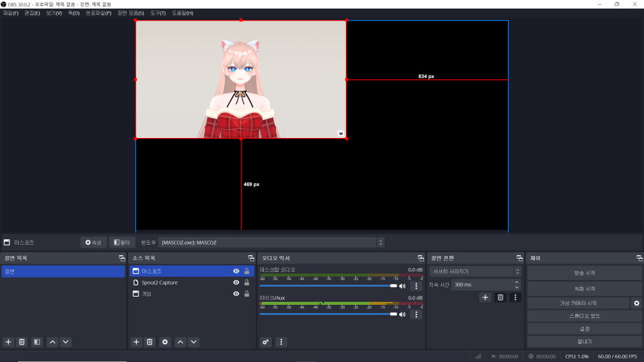The image size is (644, 362).
Task: Open 설정 from the controls panel
Action: pyautogui.click(x=585, y=329)
